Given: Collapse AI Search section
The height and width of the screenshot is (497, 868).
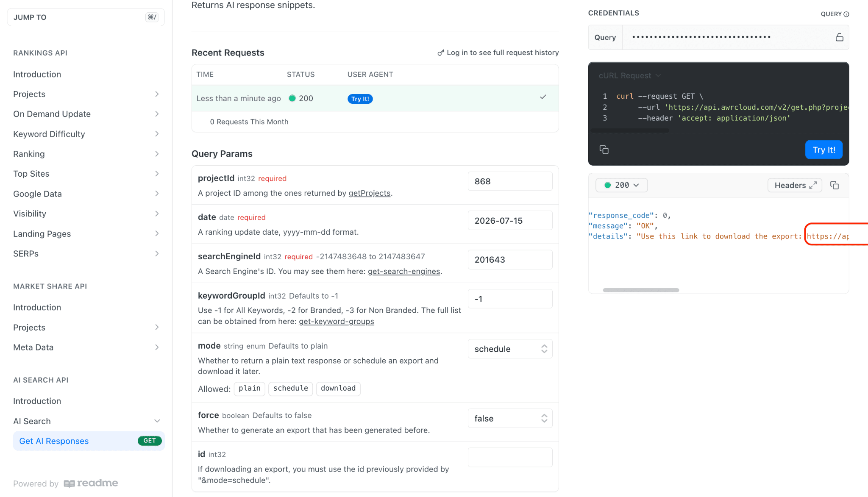Looking at the screenshot, I should click(157, 421).
